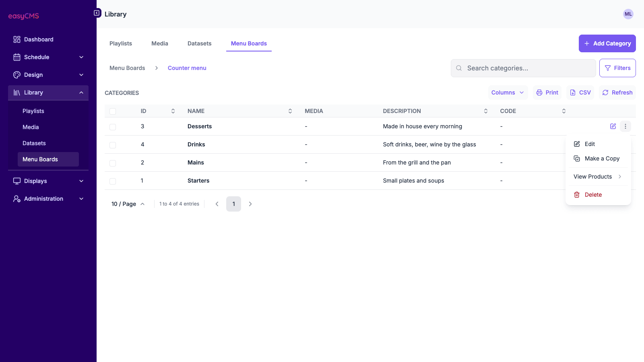Check the Drinks row checkbox
Viewport: 644px width, 362px height.
(113, 145)
